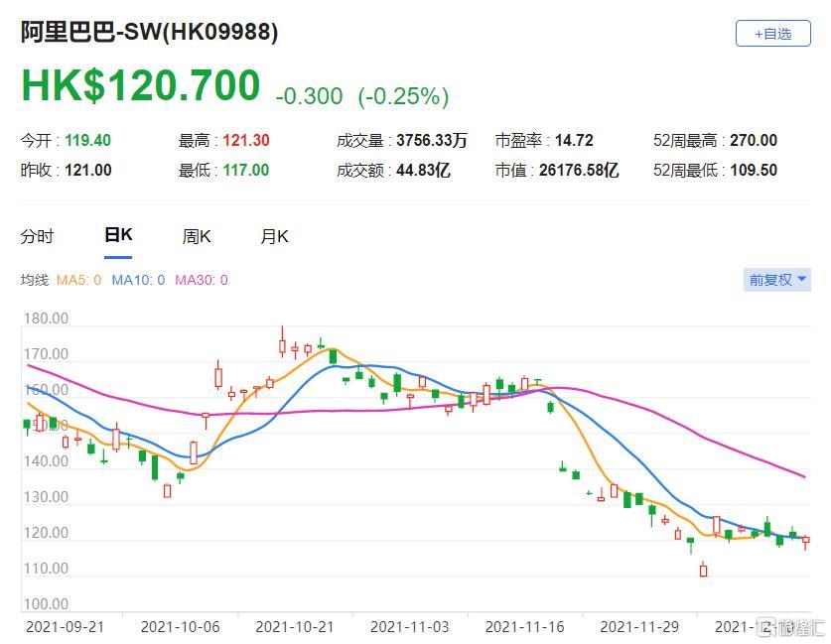Click the 120.00 price axis label

46,532
